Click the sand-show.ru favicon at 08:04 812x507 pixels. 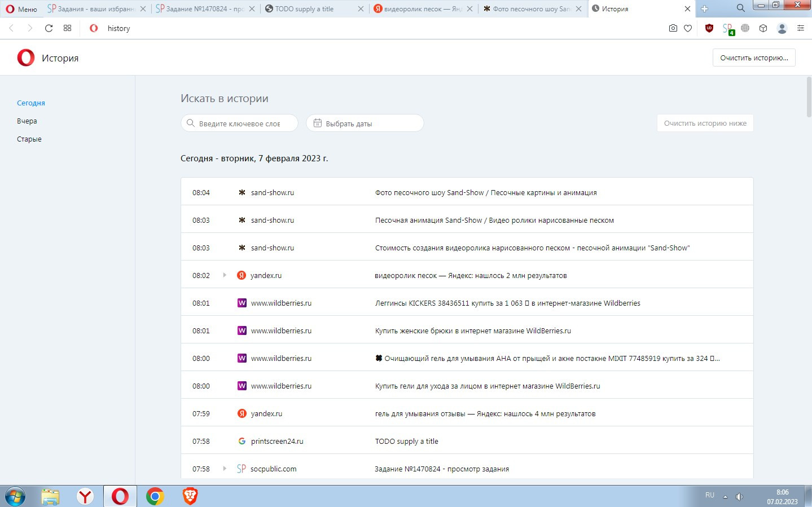242,192
